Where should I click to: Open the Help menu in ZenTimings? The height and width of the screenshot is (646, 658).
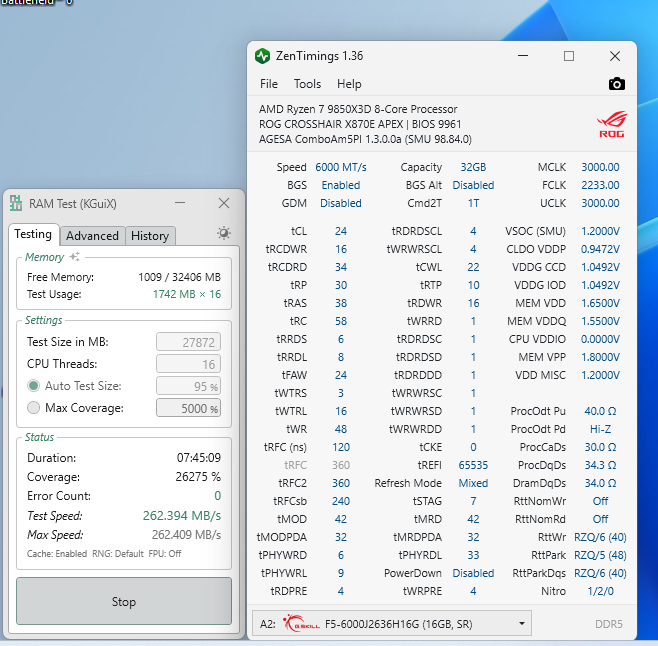[x=349, y=84]
